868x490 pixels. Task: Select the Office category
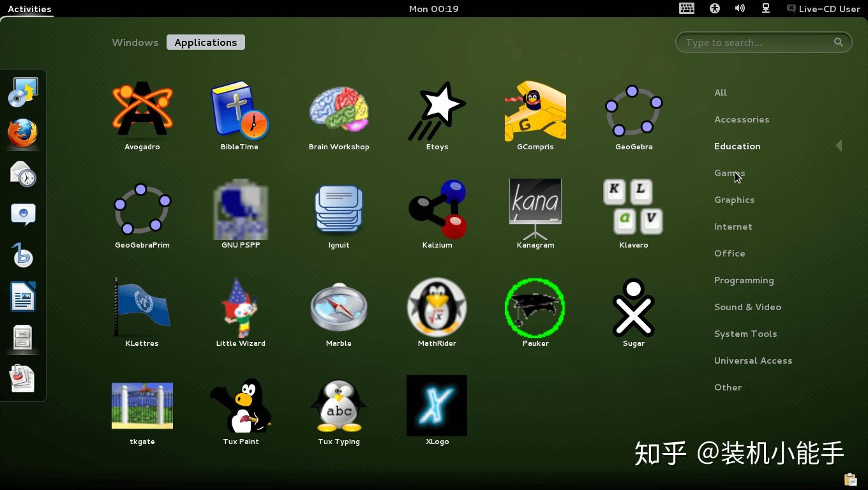tap(730, 253)
